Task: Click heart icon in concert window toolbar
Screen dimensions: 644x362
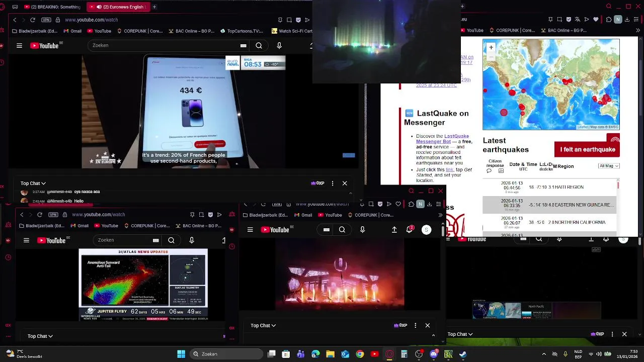Action: pos(398,204)
